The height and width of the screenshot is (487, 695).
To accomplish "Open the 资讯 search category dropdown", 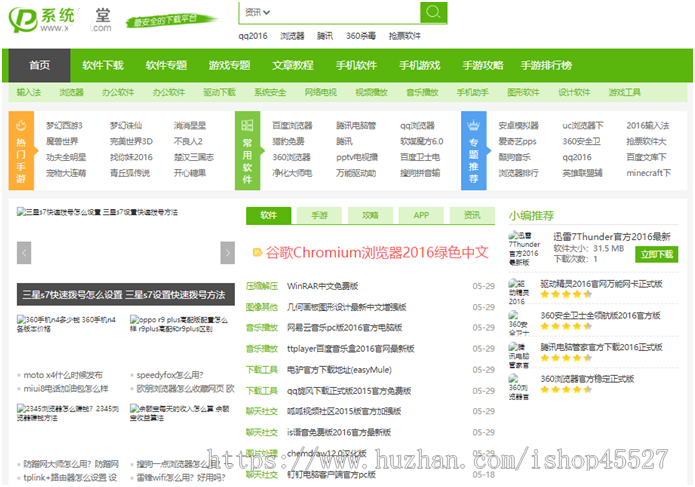I will (x=258, y=12).
